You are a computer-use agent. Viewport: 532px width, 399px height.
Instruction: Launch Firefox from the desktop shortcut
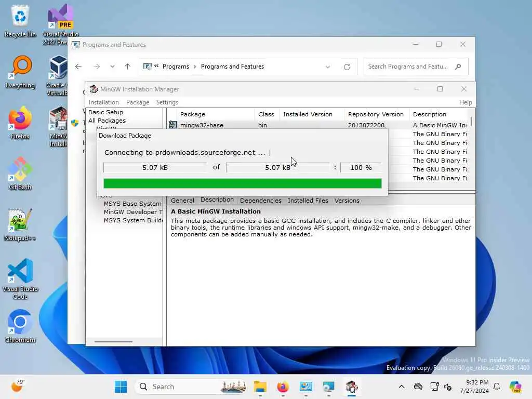pyautogui.click(x=20, y=123)
